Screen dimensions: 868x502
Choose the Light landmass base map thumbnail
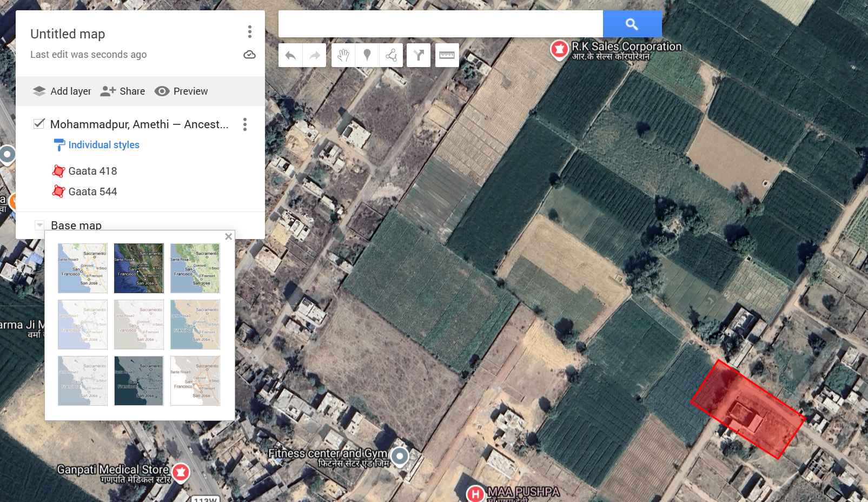tap(83, 381)
